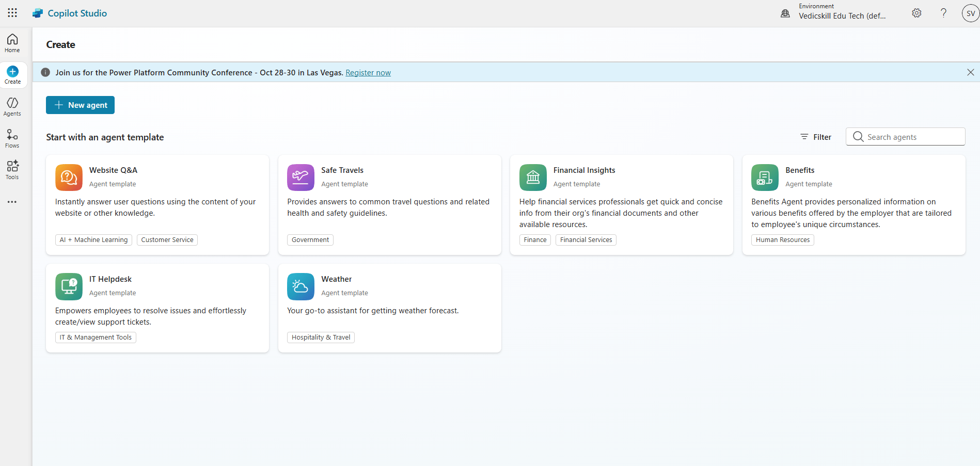Open the Filter options

[x=816, y=137]
